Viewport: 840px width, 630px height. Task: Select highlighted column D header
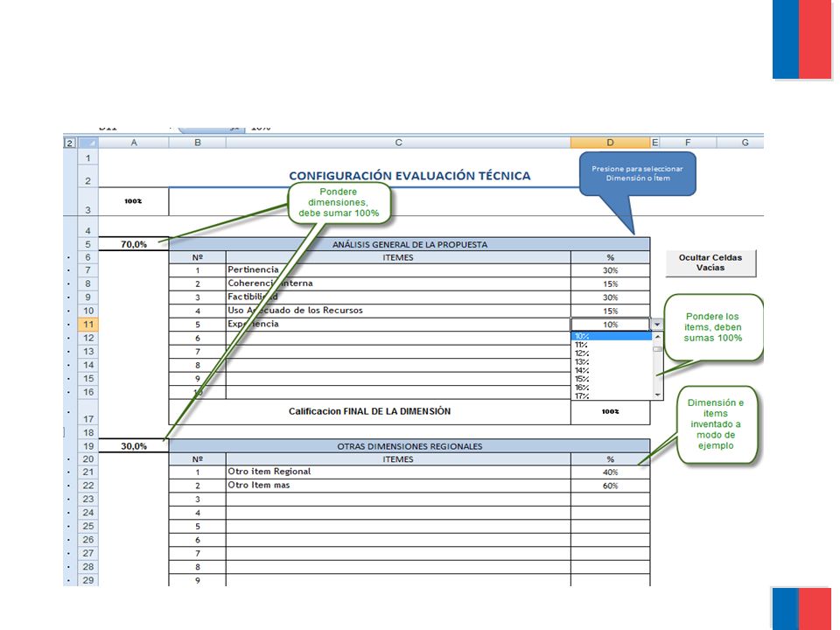(610, 143)
